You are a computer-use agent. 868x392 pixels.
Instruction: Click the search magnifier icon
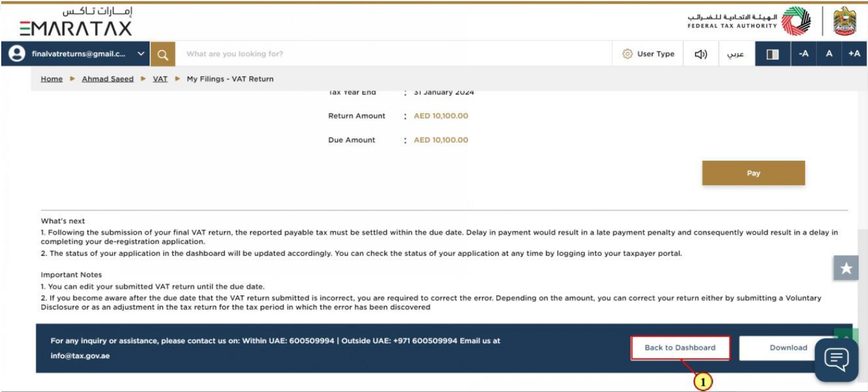[x=163, y=54]
